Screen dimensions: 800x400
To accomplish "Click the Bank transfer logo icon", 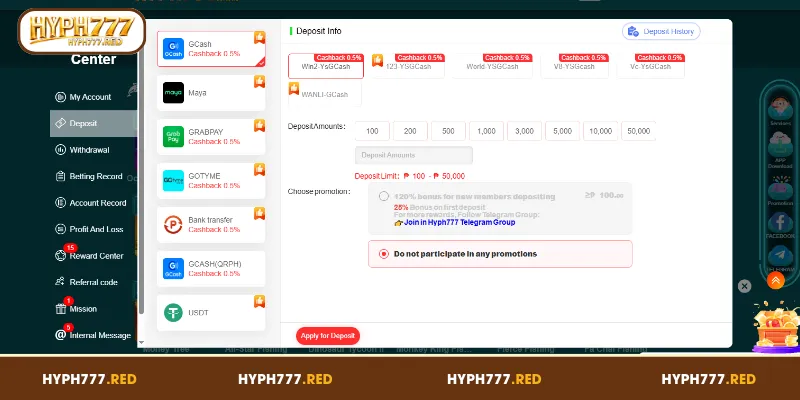I will click(x=173, y=224).
